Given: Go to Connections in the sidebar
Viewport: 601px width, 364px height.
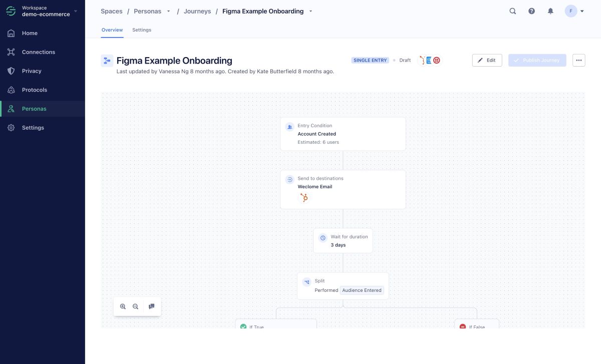Looking at the screenshot, I should pyautogui.click(x=39, y=52).
